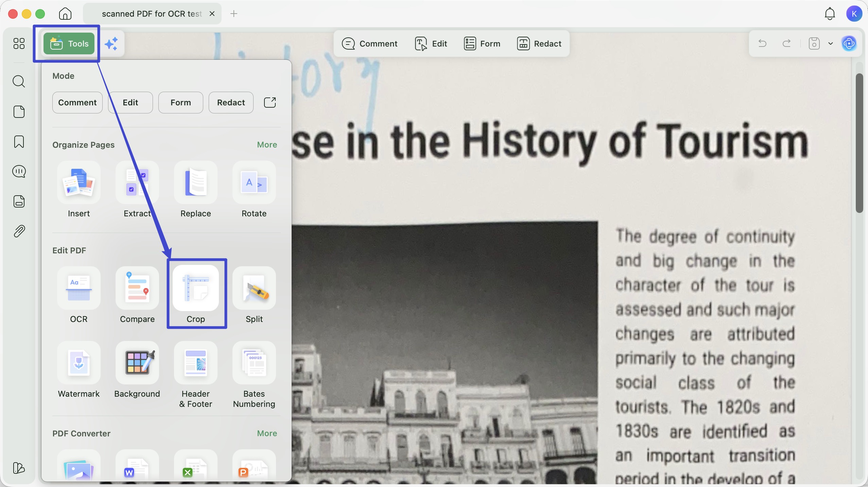Viewport: 868px width, 487px height.
Task: Switch to Comment in top toolbar
Action: 370,43
